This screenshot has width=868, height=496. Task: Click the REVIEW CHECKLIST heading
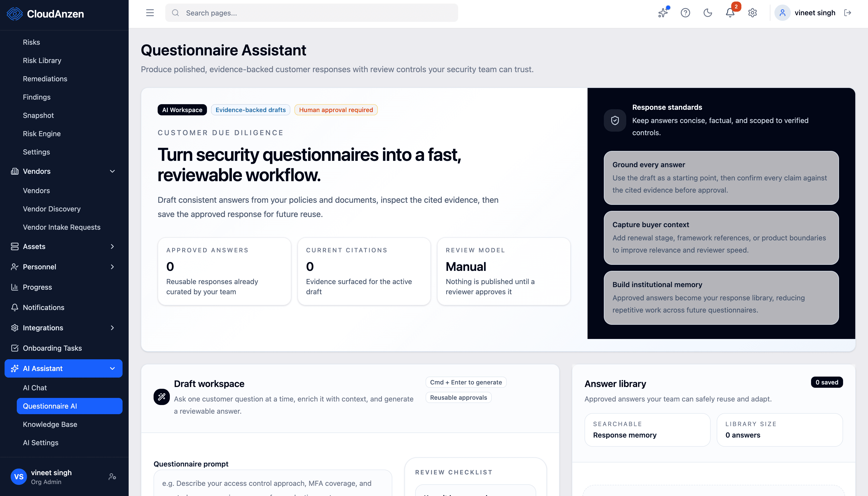454,472
